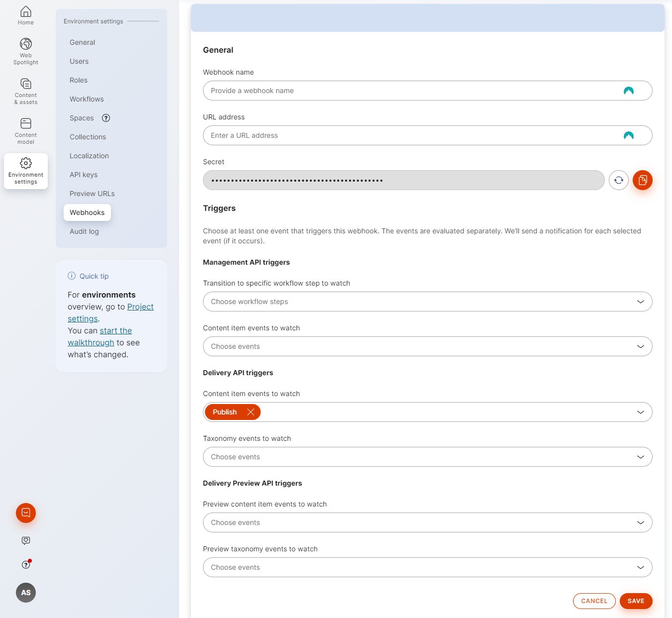Open the Project settings link
The width and height of the screenshot is (672, 618).
(x=140, y=307)
